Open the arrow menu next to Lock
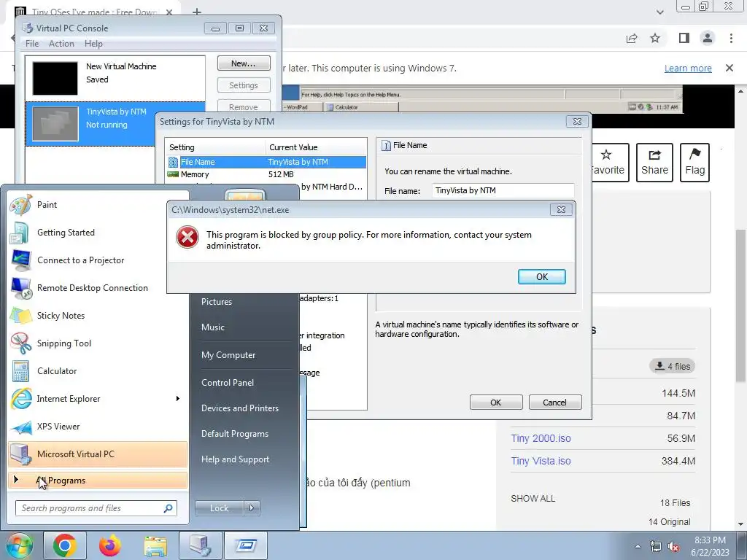 click(252, 508)
